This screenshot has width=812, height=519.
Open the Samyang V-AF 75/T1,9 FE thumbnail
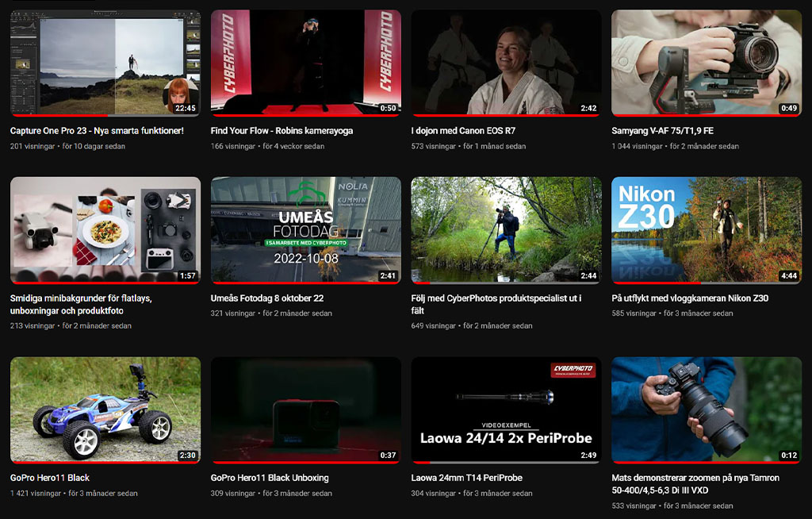tap(706, 63)
